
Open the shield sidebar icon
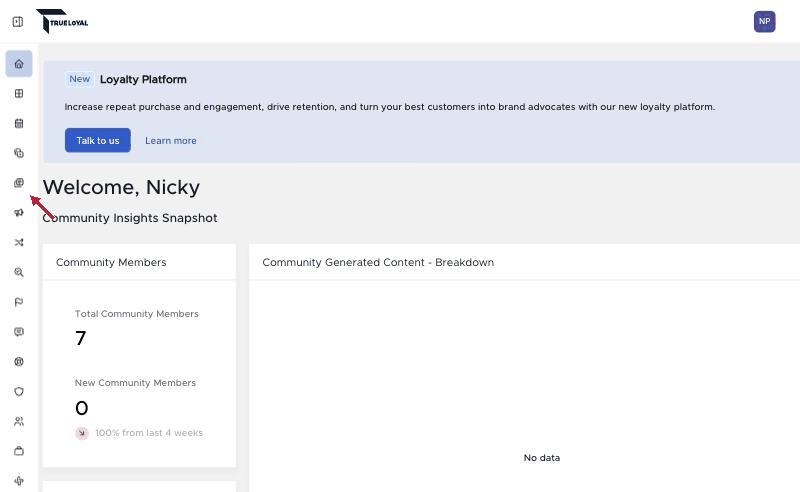[19, 391]
